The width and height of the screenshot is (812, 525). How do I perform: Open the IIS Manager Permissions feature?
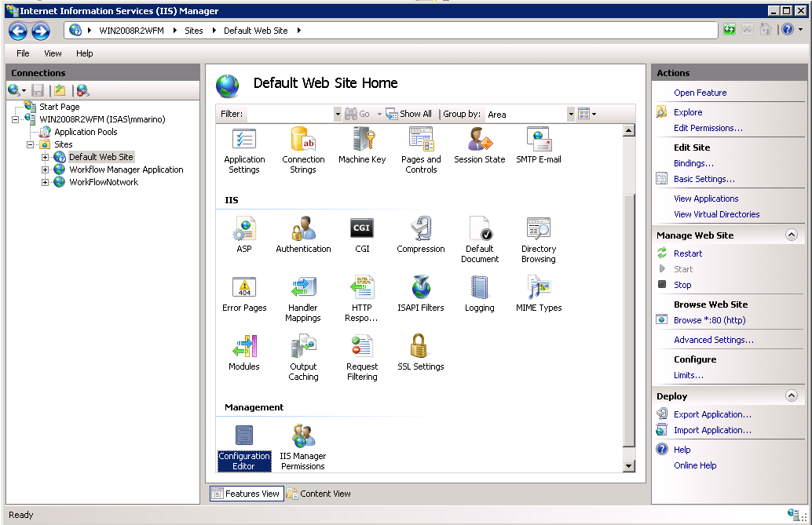click(303, 447)
